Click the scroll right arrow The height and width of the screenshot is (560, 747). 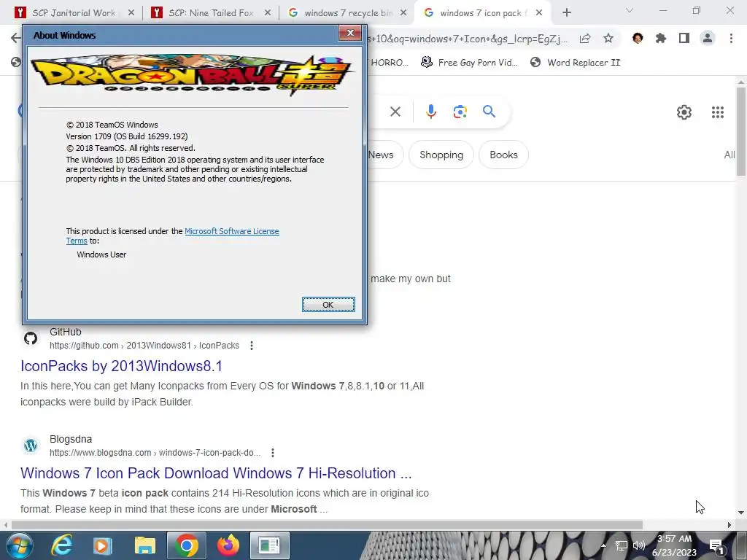tap(729, 525)
